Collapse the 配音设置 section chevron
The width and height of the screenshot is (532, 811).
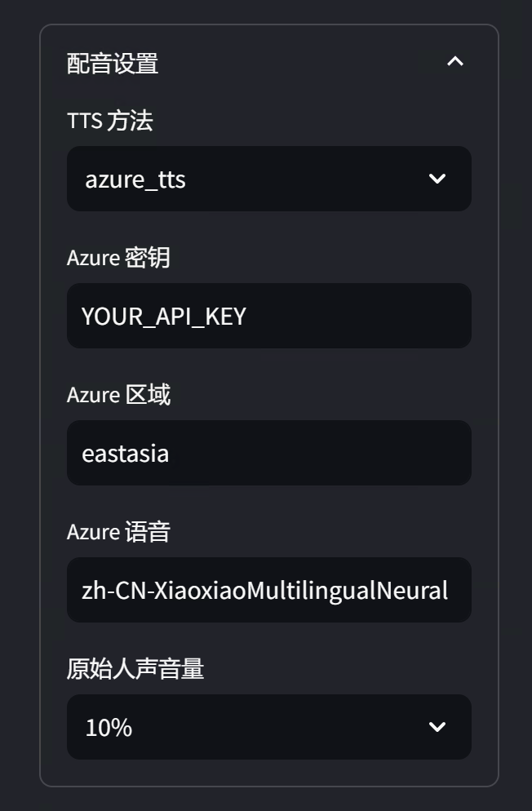[455, 62]
